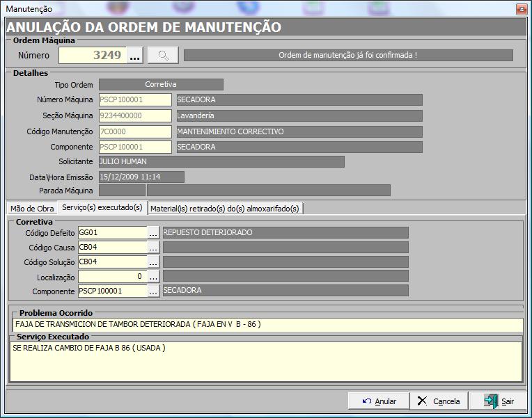Click the Localização value field

[x=112, y=276]
